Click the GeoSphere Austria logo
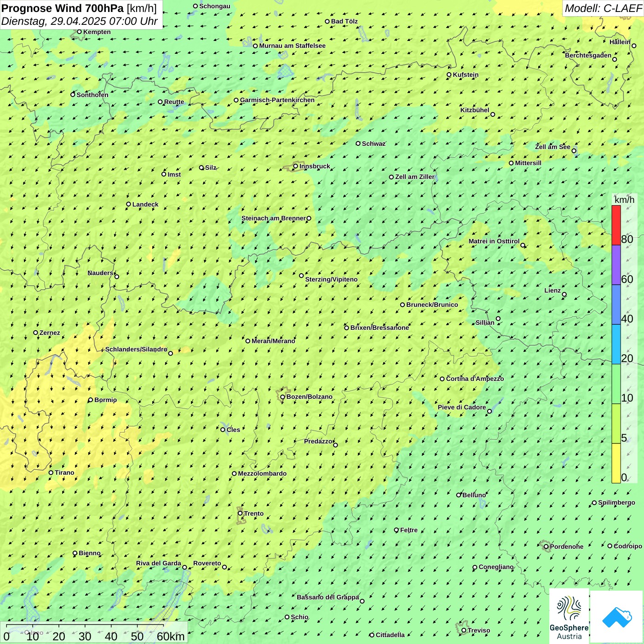The width and height of the screenshot is (644, 644). [569, 616]
